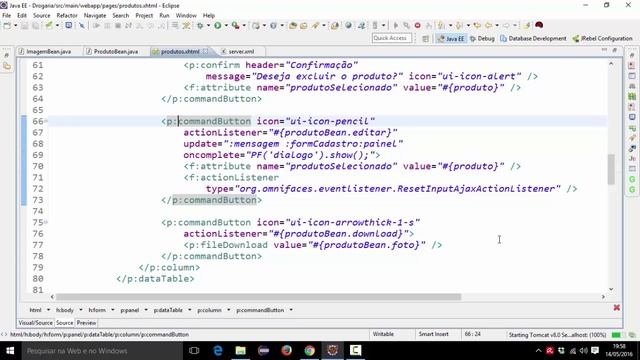This screenshot has height=360, width=640.
Task: Click the Back navigation arrow icon
Action: coord(488,26)
